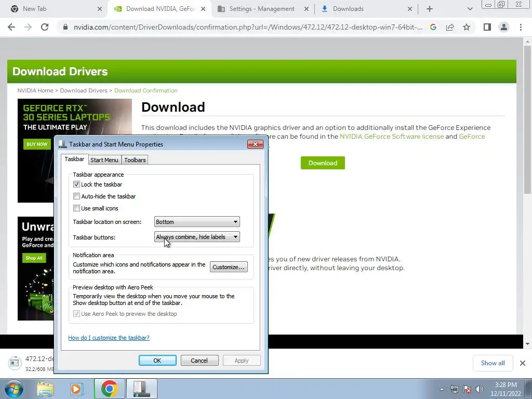532x399 pixels.
Task: Close the New Tab tab
Action: [x=100, y=9]
